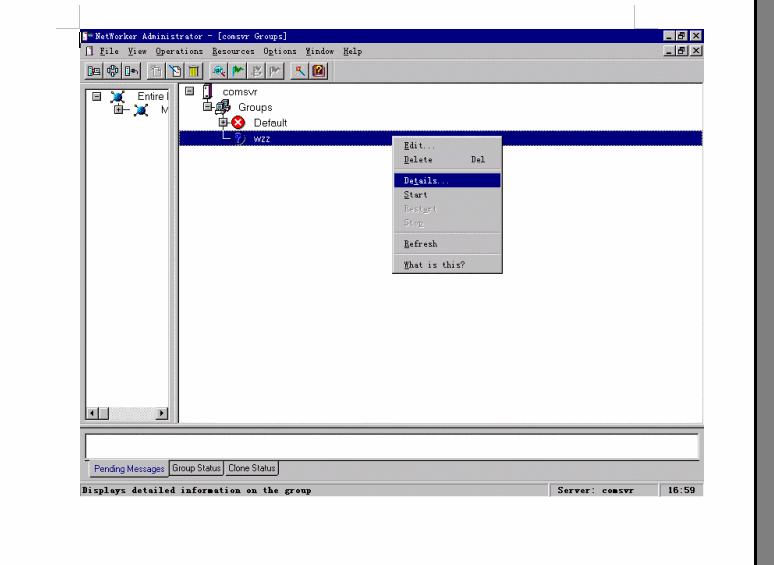Open the Operations menu
Image resolution: width=774 pixels, height=565 pixels.
179,51
